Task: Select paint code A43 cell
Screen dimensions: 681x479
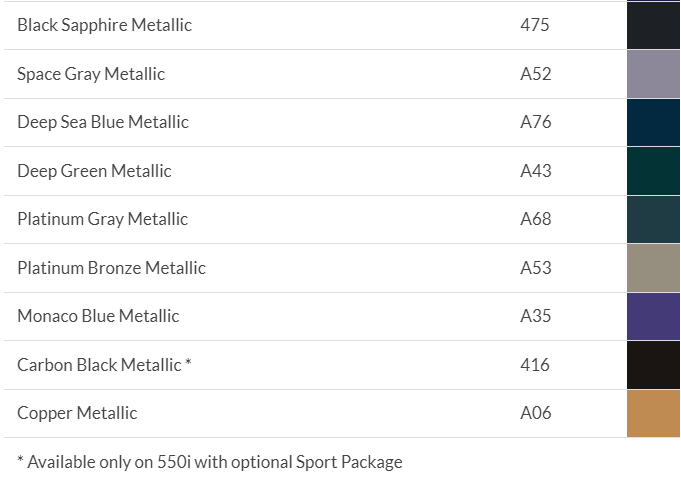Action: tap(536, 171)
